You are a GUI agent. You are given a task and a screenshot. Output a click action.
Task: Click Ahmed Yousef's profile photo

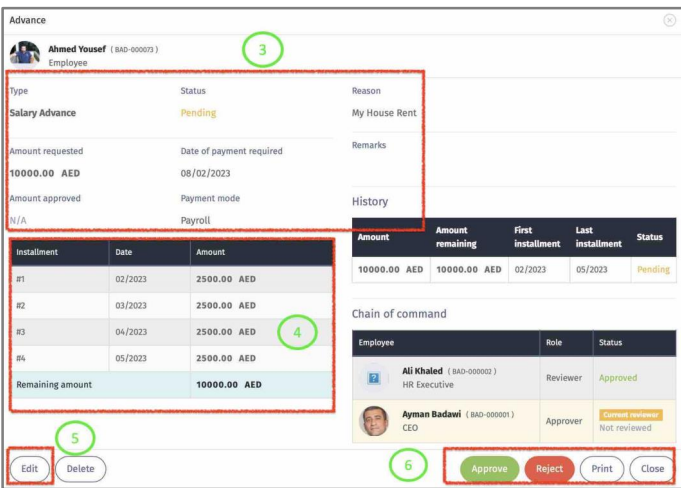24,54
